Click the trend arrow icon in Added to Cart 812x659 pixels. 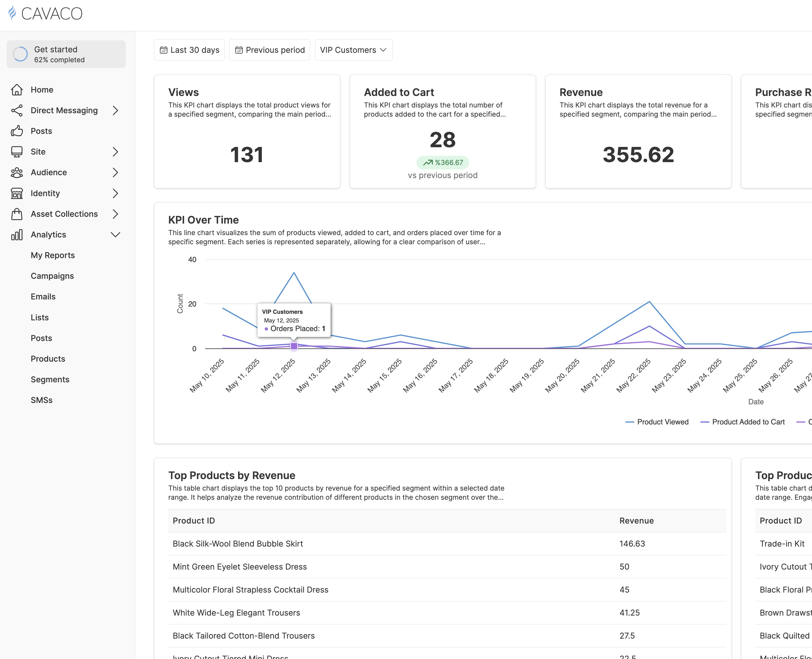(428, 162)
